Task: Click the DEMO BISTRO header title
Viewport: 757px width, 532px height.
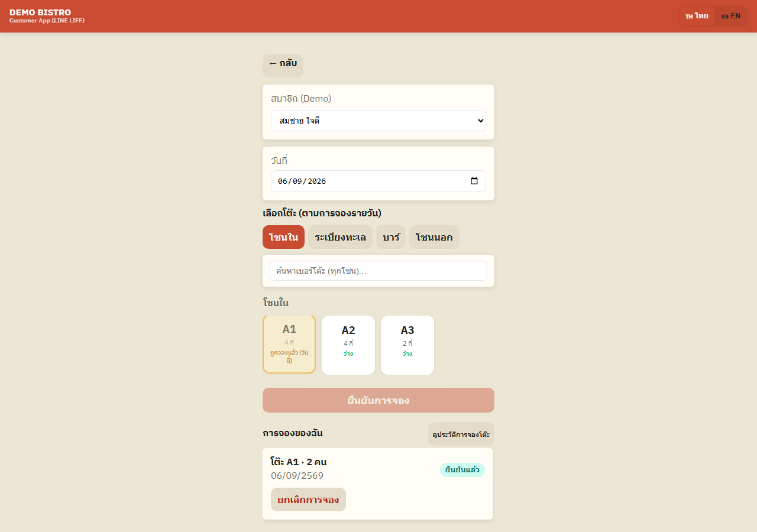Action: pos(40,12)
